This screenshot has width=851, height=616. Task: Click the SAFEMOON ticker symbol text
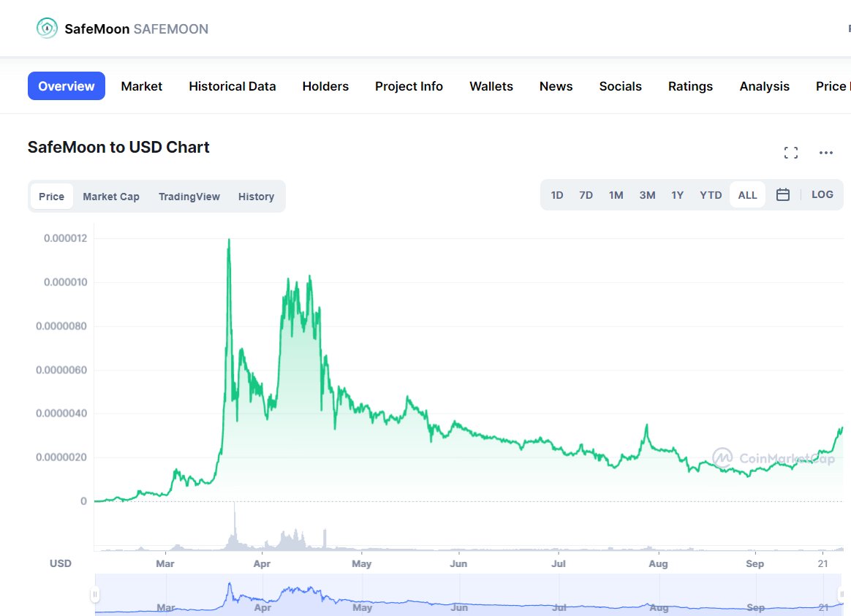171,28
